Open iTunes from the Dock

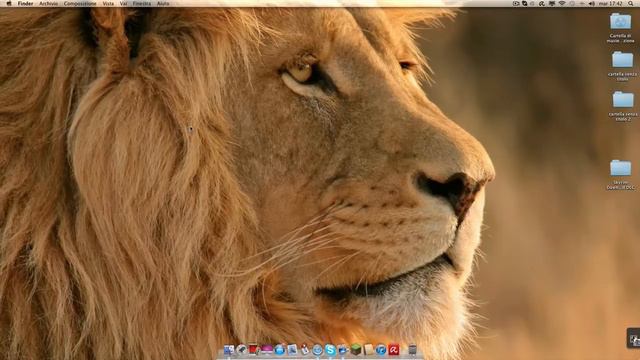click(x=381, y=350)
